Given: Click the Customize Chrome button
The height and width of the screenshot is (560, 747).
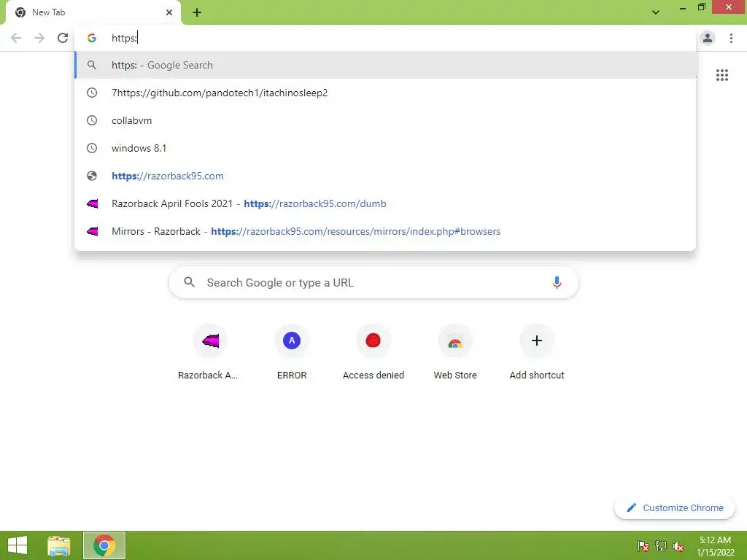Looking at the screenshot, I should (675, 508).
